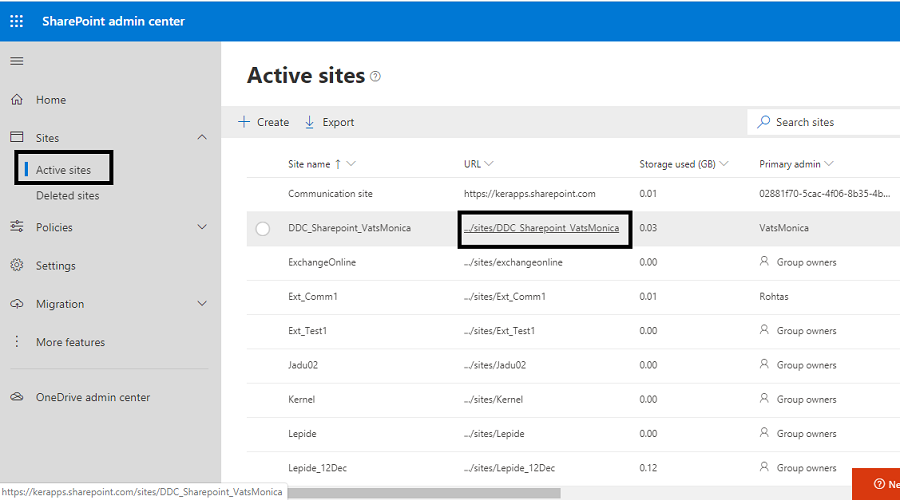
Task: Click the Export button
Action: point(329,122)
